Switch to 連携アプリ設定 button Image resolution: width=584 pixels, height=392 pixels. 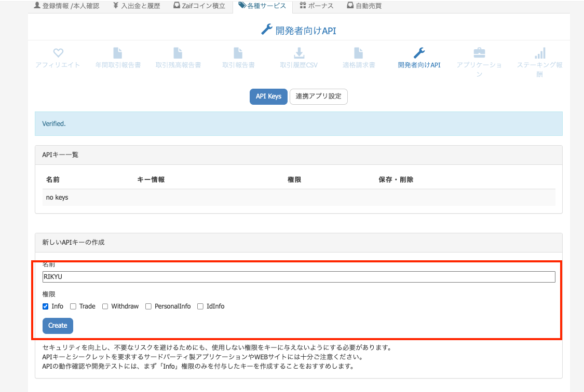point(318,96)
